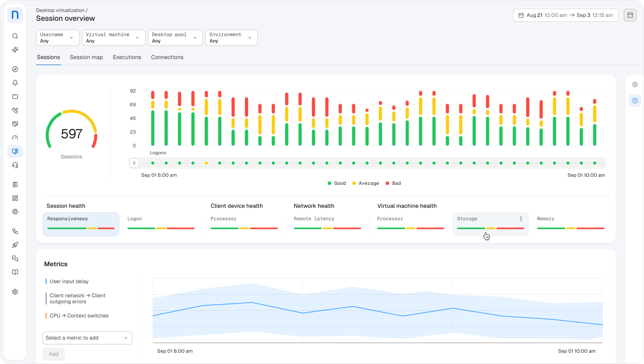Open the dashboards grid icon

point(15,198)
